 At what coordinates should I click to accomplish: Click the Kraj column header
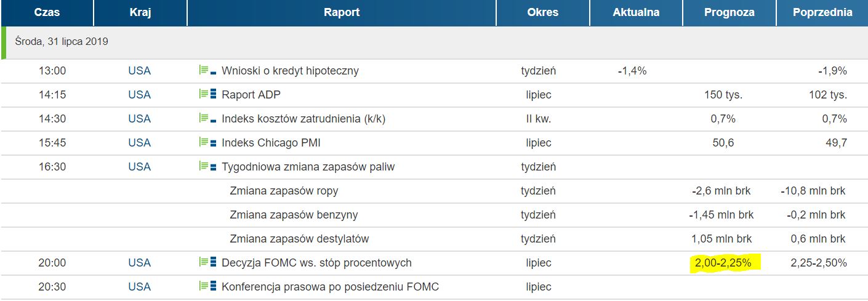coord(140,12)
